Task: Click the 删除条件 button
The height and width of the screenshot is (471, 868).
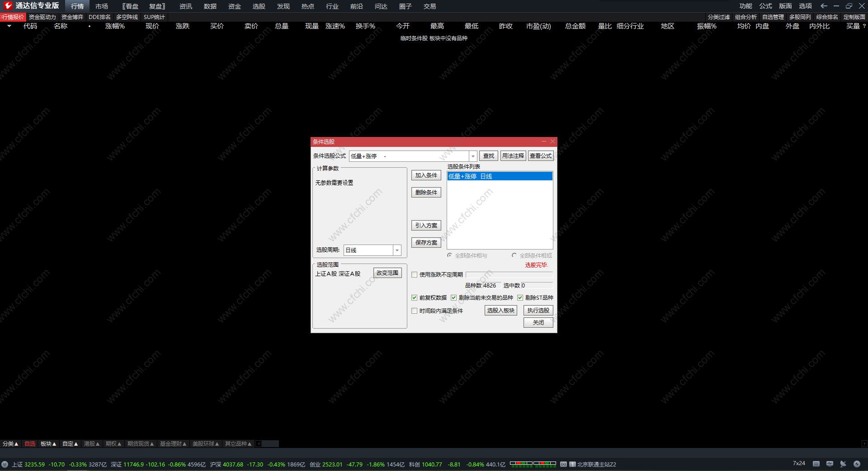Action: [426, 193]
